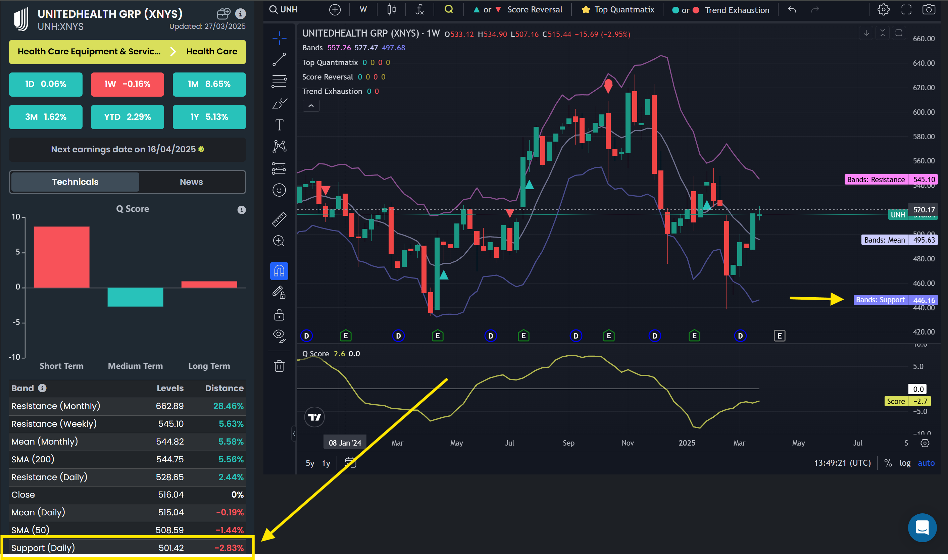Click the trash remove objects icon
Viewport: 948px width, 560px height.
pyautogui.click(x=279, y=366)
